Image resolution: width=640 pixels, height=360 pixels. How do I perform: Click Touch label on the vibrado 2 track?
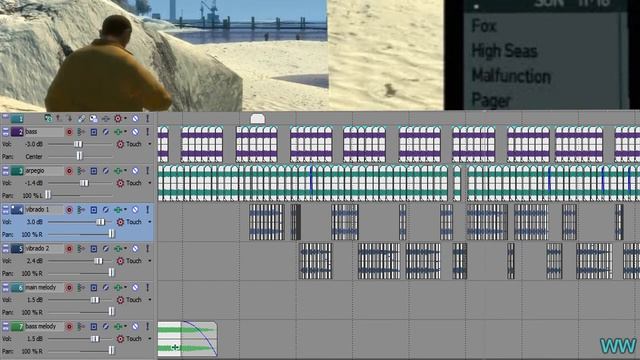(x=133, y=261)
